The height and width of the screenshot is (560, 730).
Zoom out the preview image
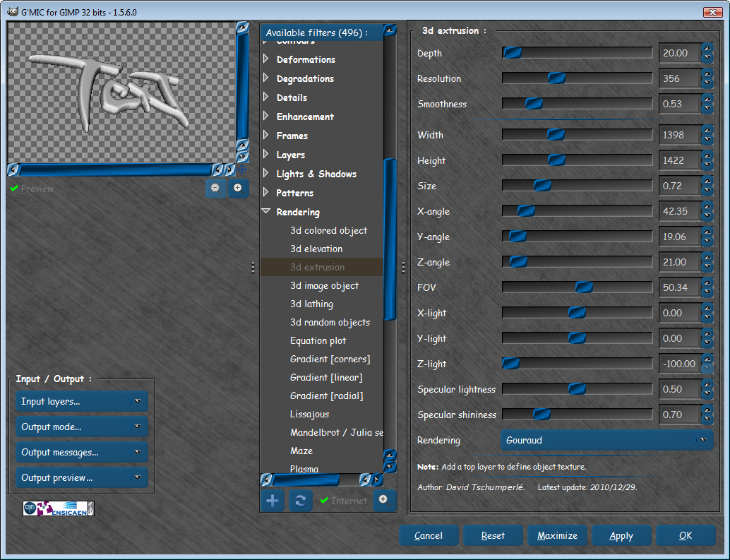(215, 189)
